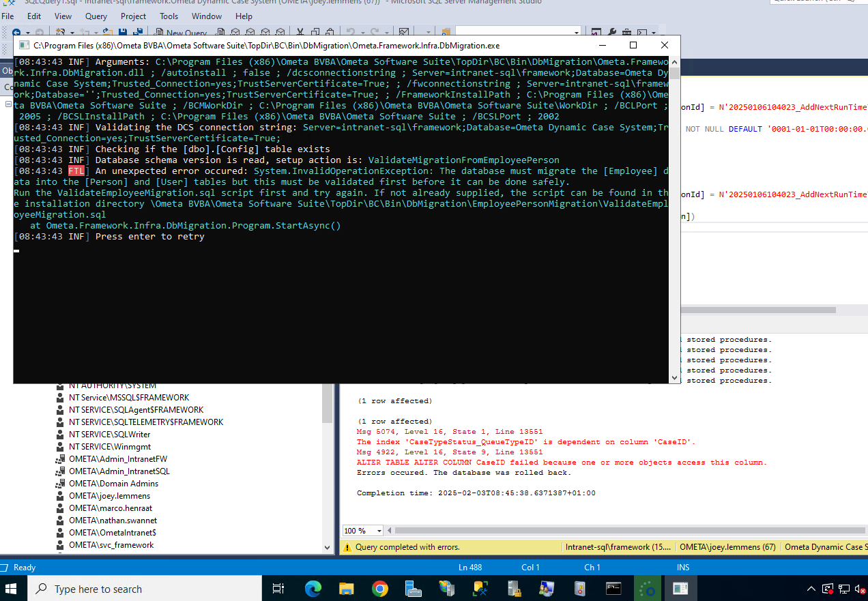Open File Explorer from the taskbar
Image resolution: width=868 pixels, height=601 pixels.
click(x=347, y=588)
